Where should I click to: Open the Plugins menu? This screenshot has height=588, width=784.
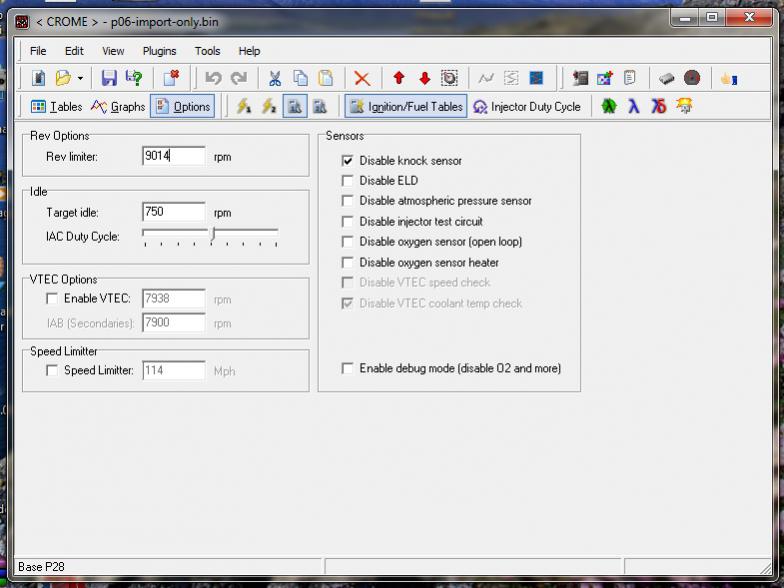(x=160, y=51)
